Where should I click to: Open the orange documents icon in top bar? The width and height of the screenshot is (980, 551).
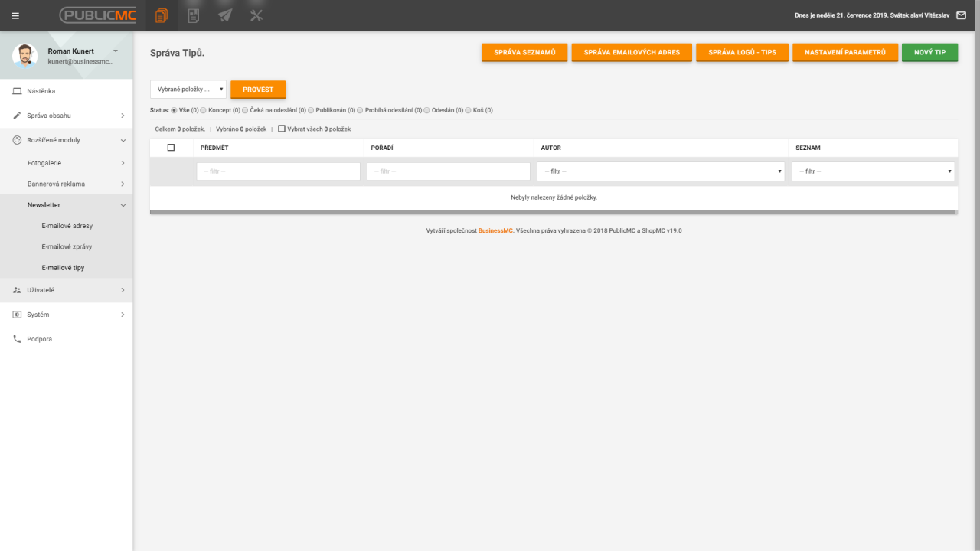pos(161,15)
